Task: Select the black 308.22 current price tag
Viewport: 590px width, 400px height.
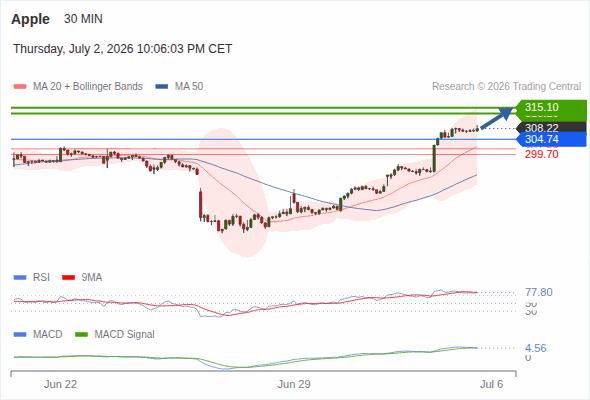Action: [x=552, y=128]
